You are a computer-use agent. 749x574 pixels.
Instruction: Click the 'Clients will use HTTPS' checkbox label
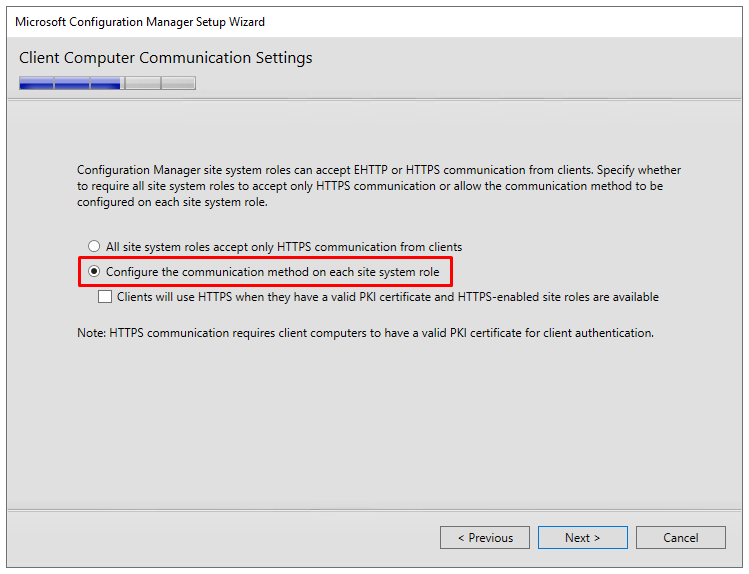[387, 297]
